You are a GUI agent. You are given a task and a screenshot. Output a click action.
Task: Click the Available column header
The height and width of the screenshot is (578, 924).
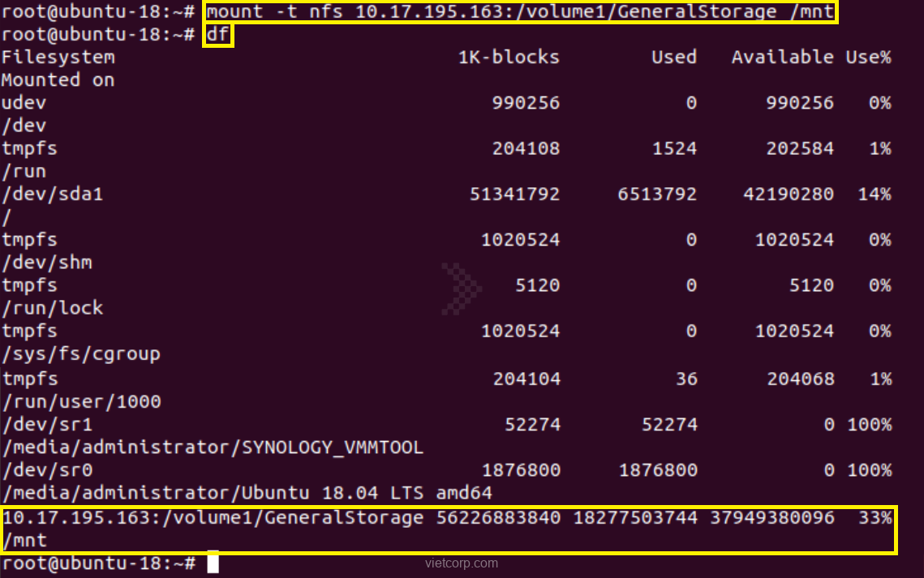click(x=782, y=57)
